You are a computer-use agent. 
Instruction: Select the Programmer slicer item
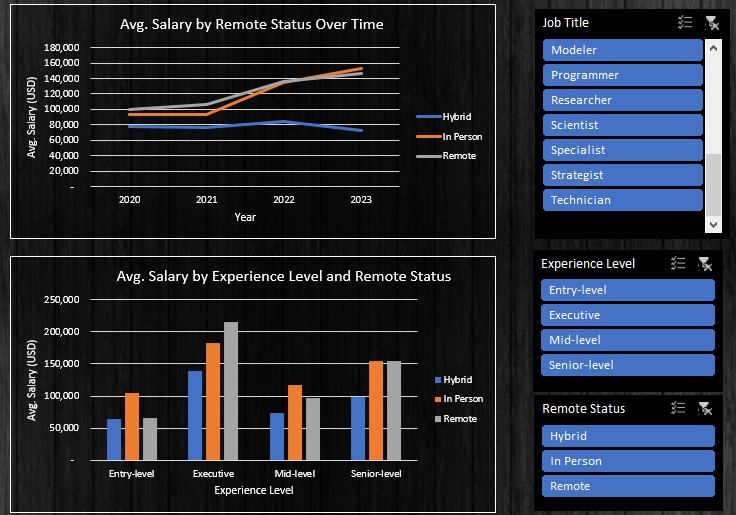pos(623,75)
